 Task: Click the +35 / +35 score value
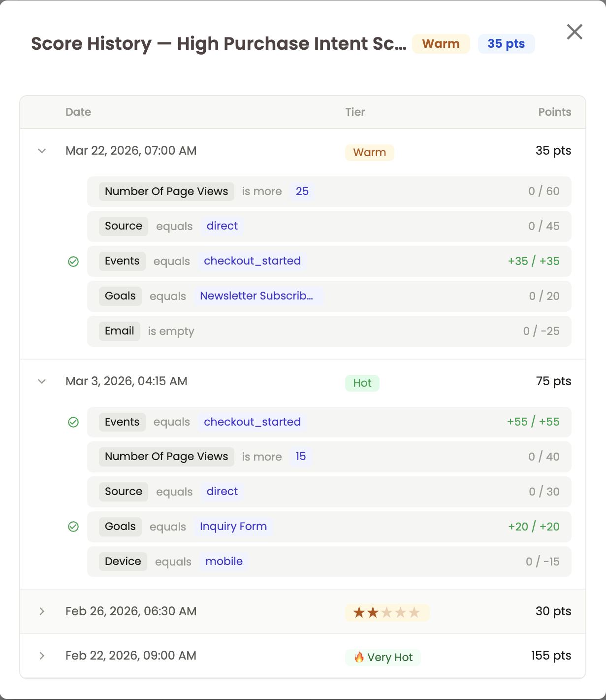coord(534,261)
